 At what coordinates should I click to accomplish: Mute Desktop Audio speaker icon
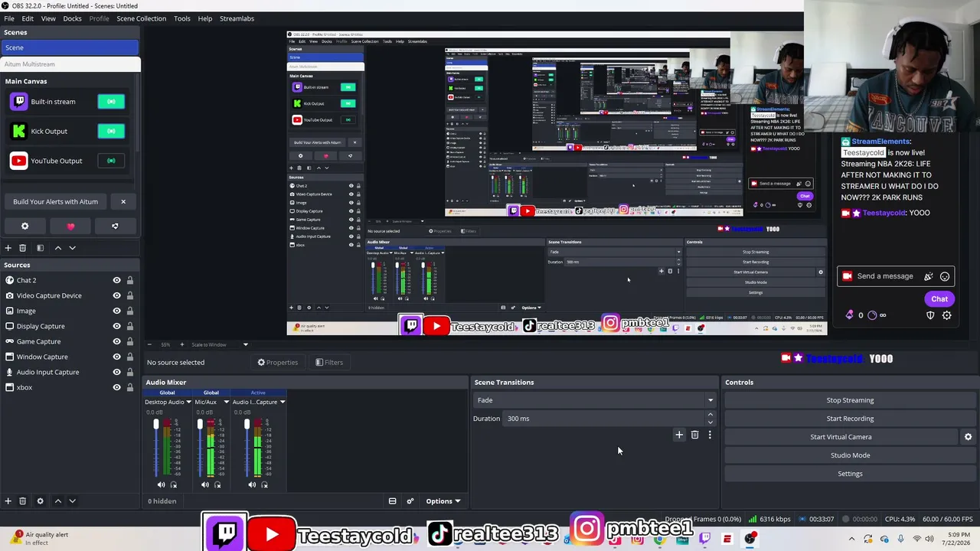point(161,484)
